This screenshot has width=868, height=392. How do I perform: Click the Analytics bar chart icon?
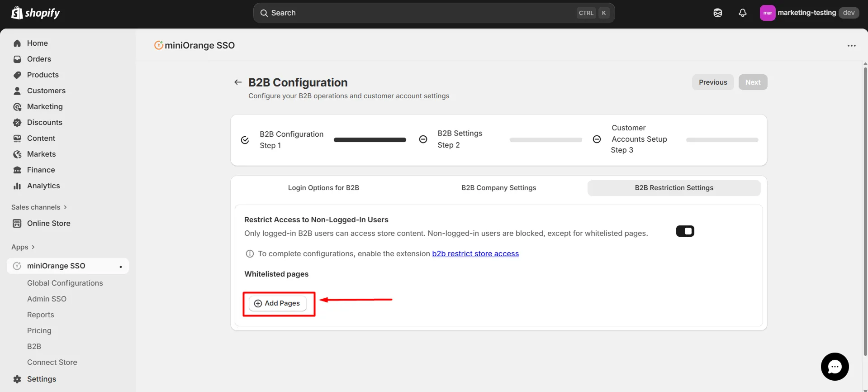point(17,186)
